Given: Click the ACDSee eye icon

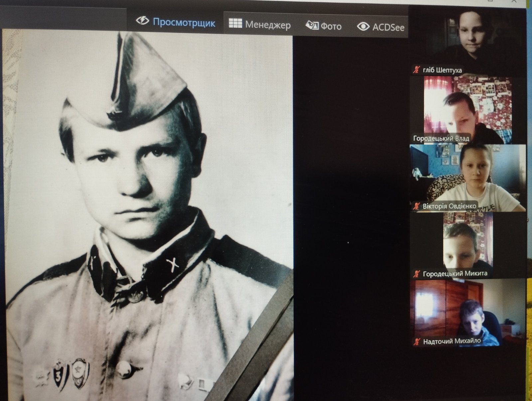Looking at the screenshot, I should click(x=363, y=27).
